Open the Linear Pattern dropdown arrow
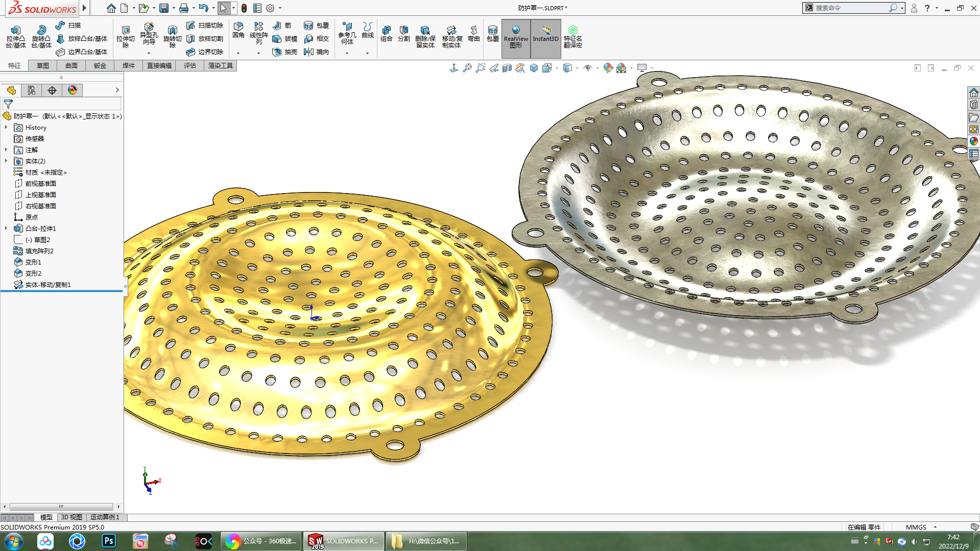The image size is (980, 551). click(258, 53)
